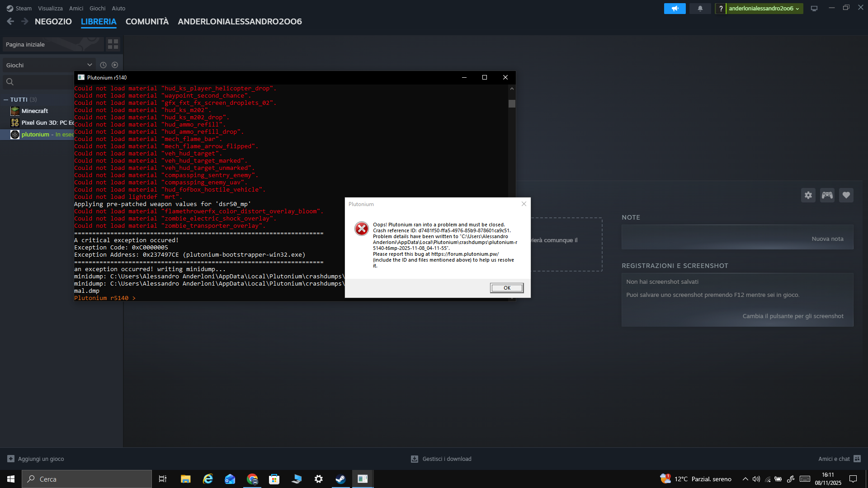Filter library by recent clock icon
The height and width of the screenshot is (488, 868).
coord(103,65)
